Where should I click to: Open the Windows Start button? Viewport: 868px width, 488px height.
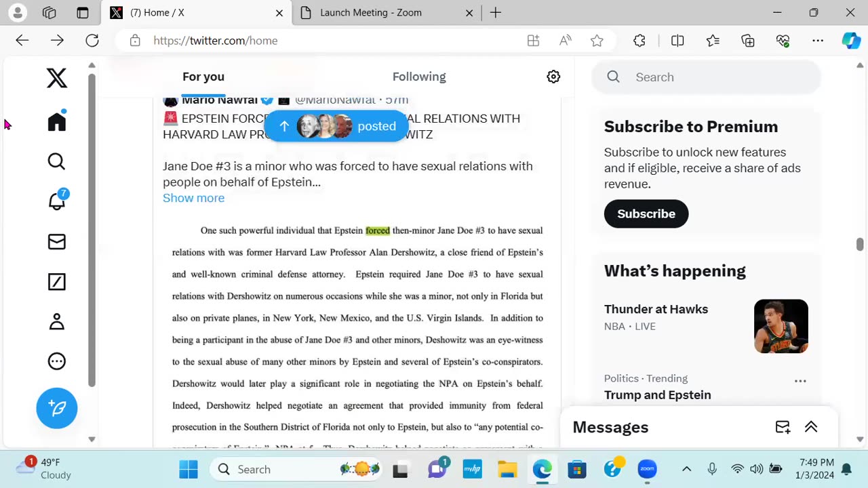pyautogui.click(x=189, y=469)
